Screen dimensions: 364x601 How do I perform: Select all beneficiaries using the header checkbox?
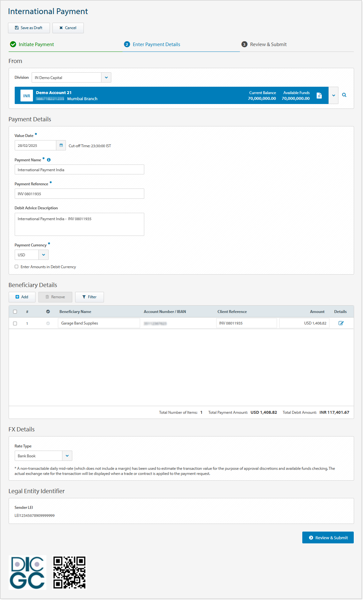click(x=15, y=312)
